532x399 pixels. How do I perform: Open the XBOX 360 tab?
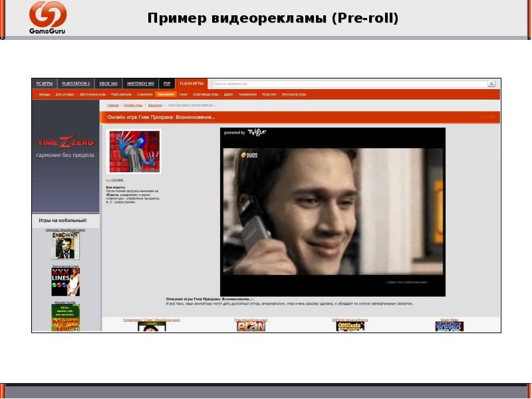click(x=108, y=84)
